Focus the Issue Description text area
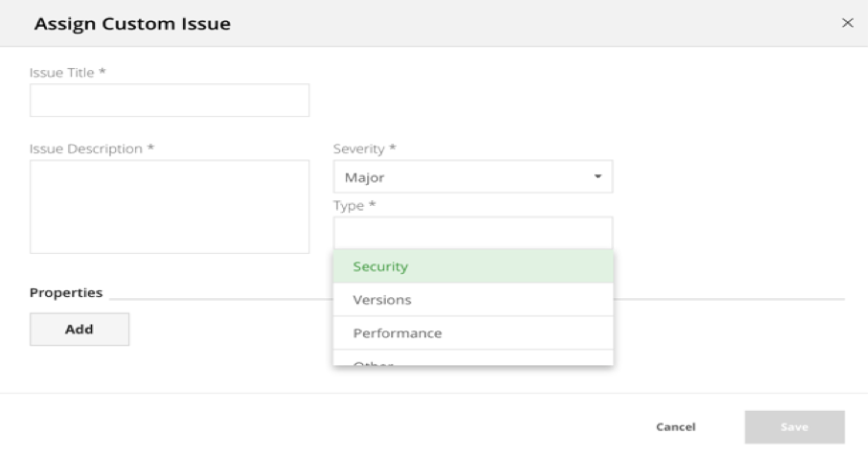 (x=170, y=207)
